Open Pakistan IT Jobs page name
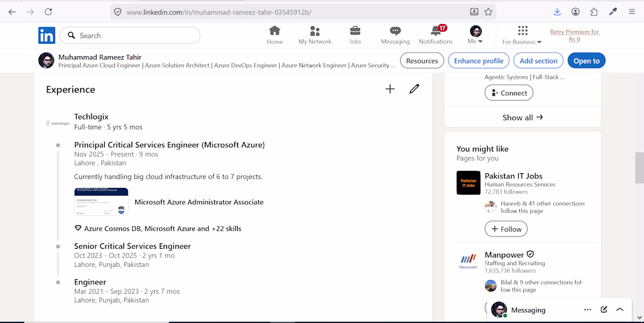 pyautogui.click(x=513, y=176)
